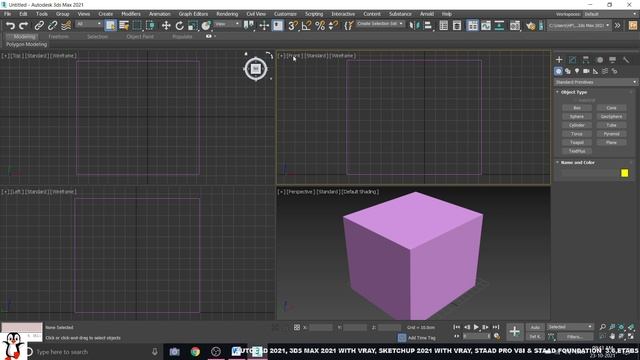The width and height of the screenshot is (640, 360).
Task: Click the Align tool icon
Action: coord(428,25)
